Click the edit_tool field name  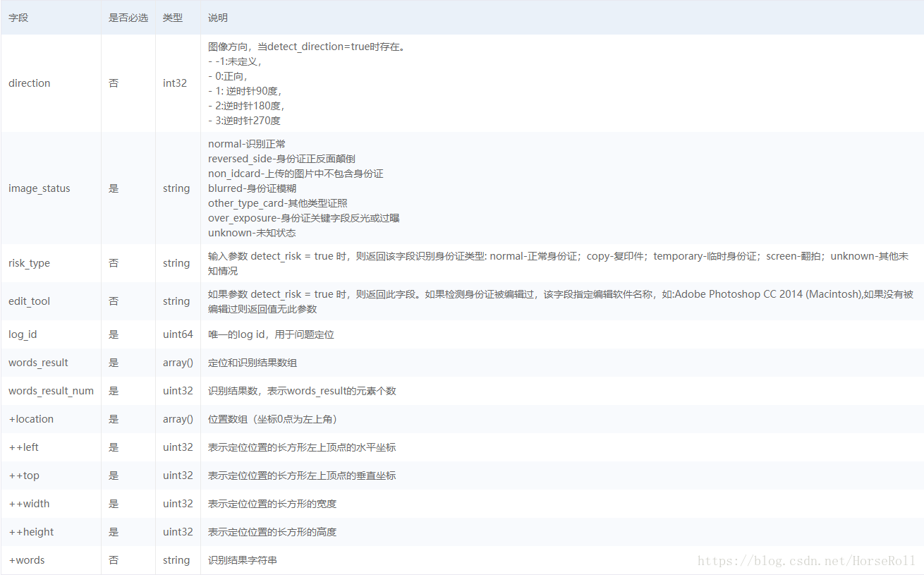[x=29, y=301]
